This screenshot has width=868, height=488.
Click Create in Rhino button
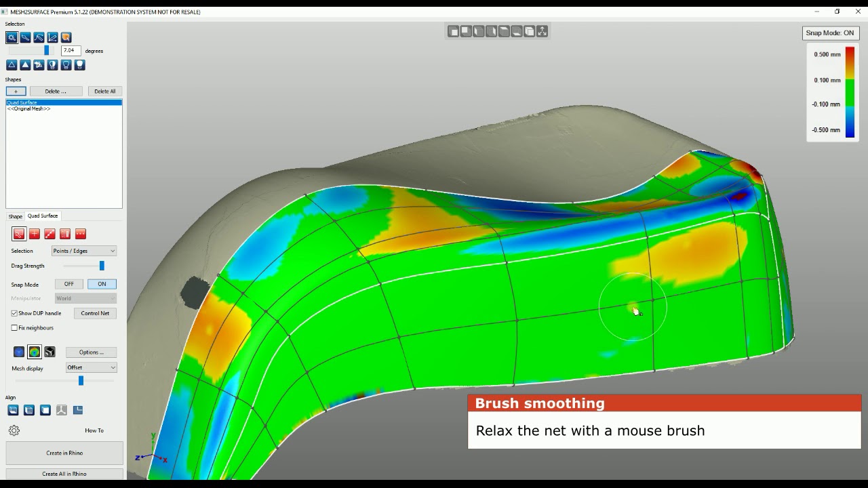[64, 453]
